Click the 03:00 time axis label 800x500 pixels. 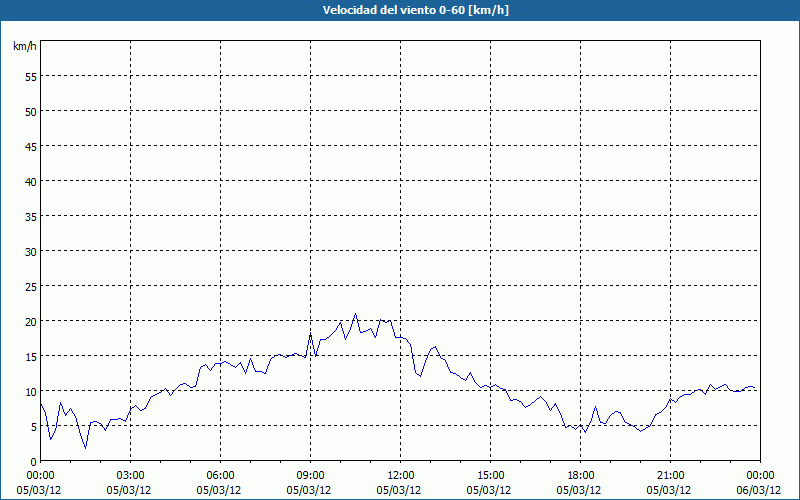131,476
